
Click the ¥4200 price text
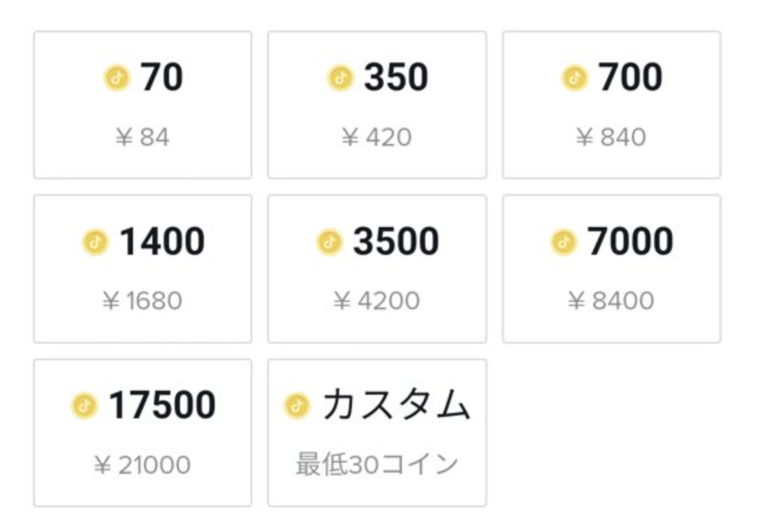pos(377,301)
